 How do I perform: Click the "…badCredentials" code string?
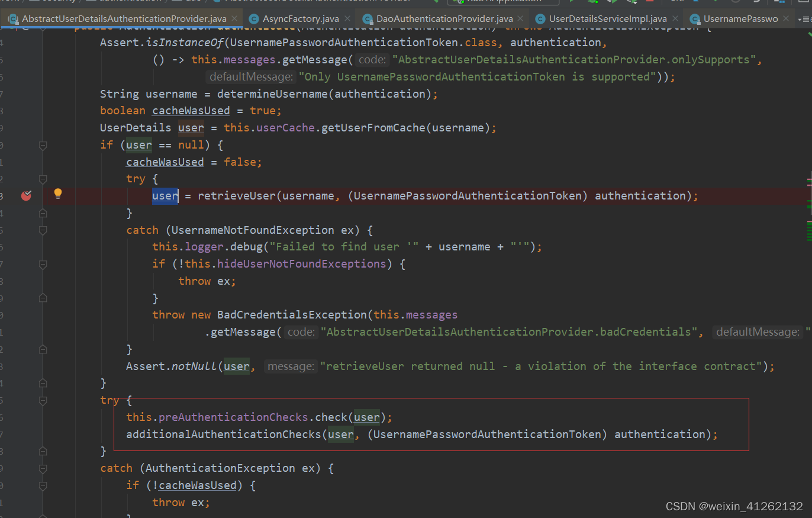point(510,332)
